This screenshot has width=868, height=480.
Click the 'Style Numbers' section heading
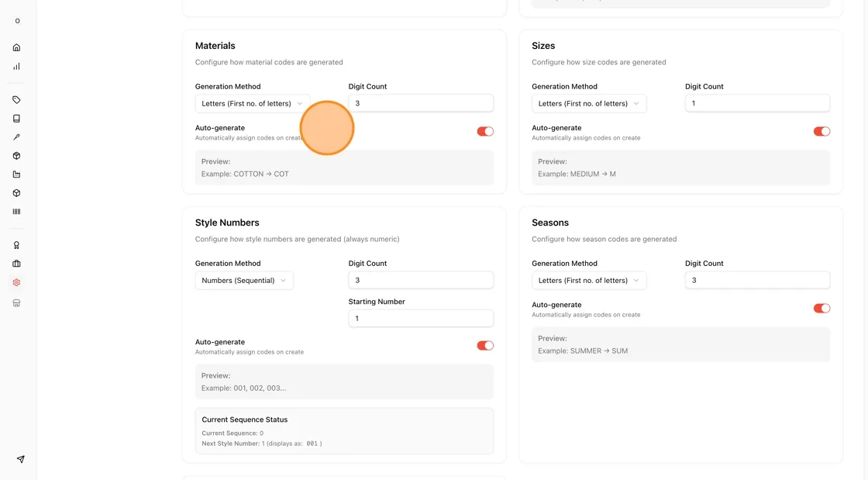click(227, 223)
